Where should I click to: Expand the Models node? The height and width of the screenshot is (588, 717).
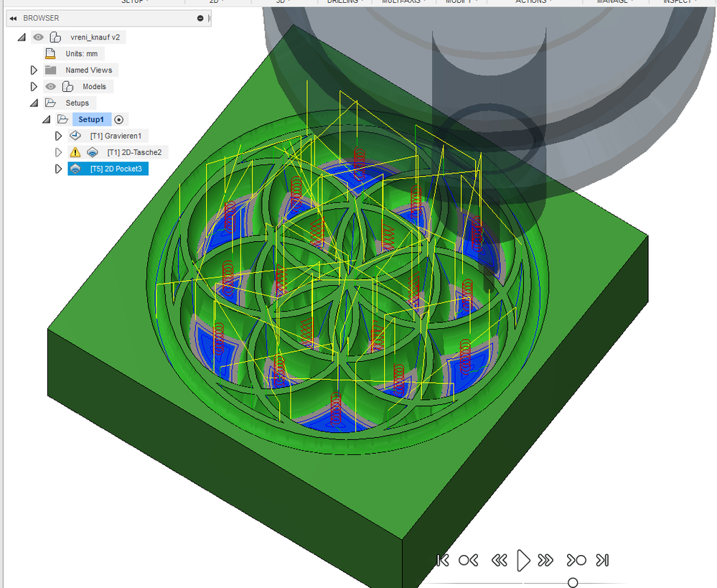(34, 86)
